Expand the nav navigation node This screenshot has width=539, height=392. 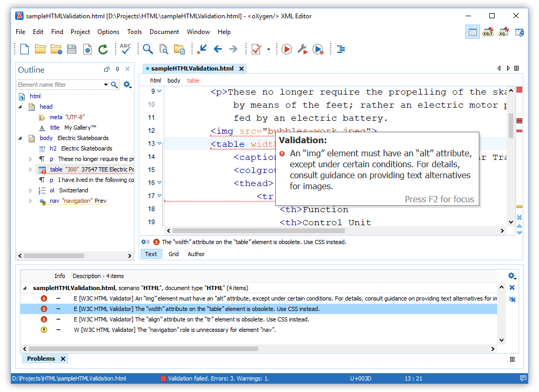[30, 201]
